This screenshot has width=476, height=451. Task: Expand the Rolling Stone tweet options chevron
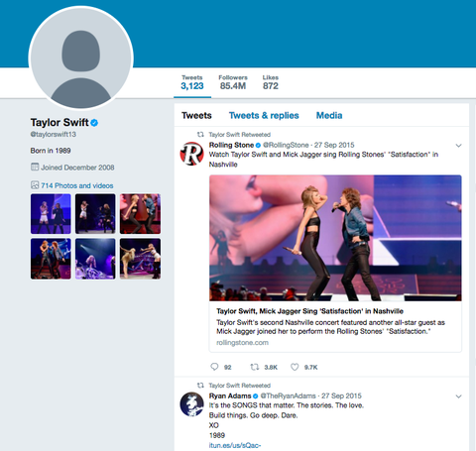click(x=458, y=146)
